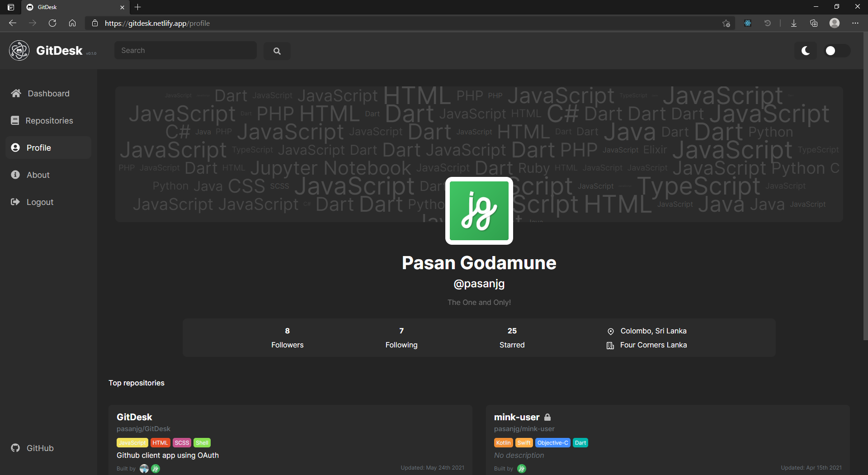The image size is (868, 475).
Task: Click the add to favorites star icon
Action: click(x=726, y=23)
